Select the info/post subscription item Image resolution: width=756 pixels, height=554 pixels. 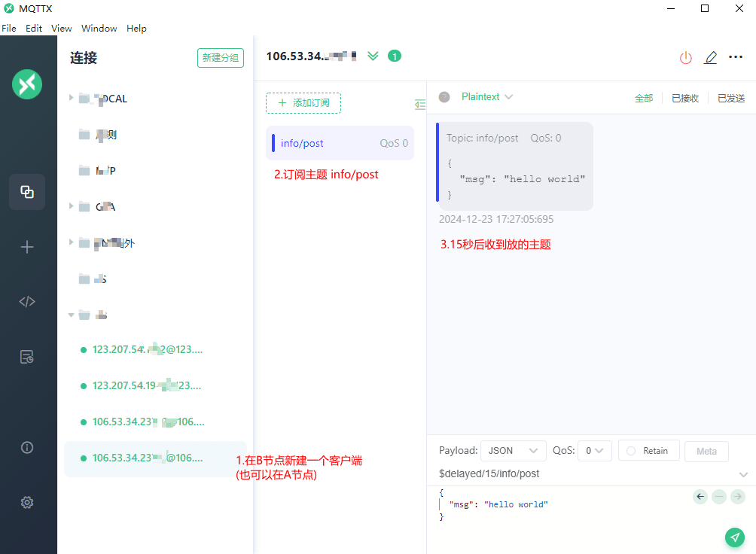point(340,143)
